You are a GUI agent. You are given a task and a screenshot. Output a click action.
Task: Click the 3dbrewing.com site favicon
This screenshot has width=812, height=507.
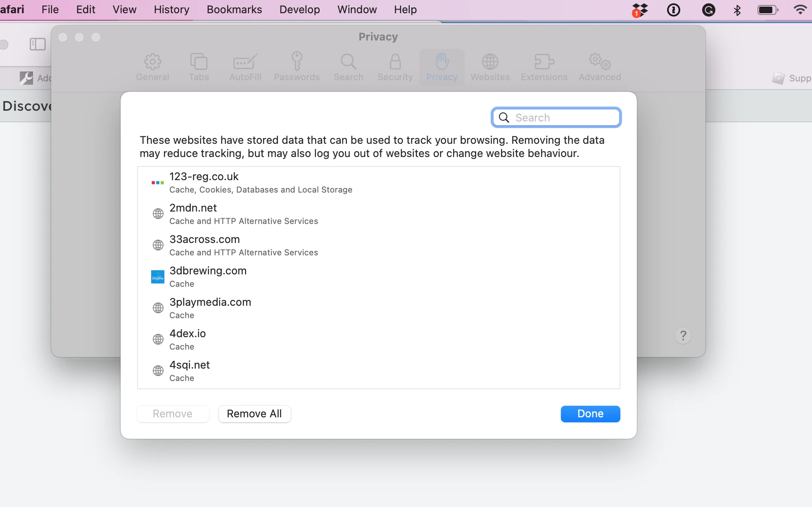point(158,277)
